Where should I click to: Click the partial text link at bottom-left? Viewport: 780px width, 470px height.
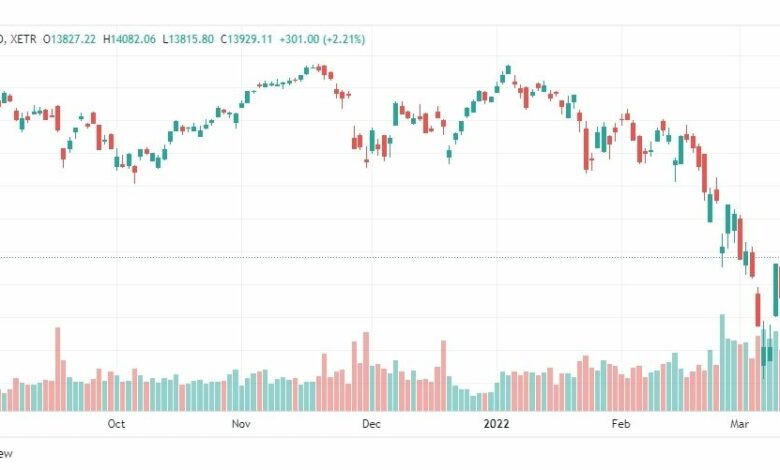point(6,454)
